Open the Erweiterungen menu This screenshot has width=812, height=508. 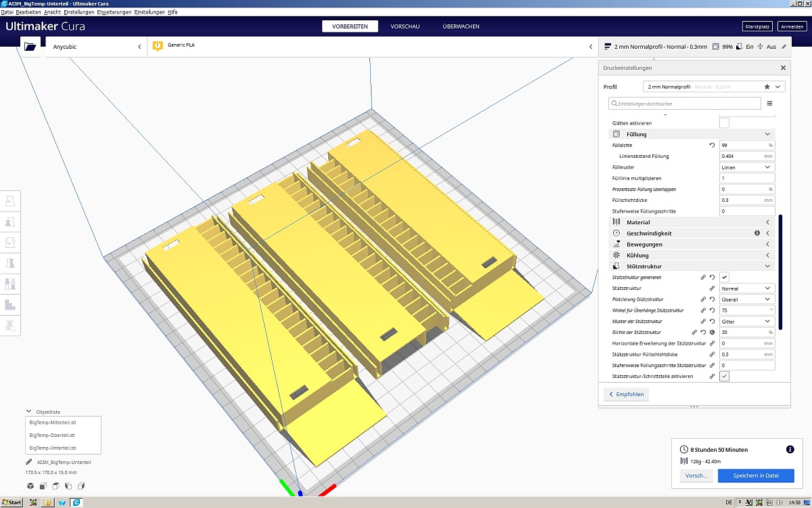(x=114, y=12)
